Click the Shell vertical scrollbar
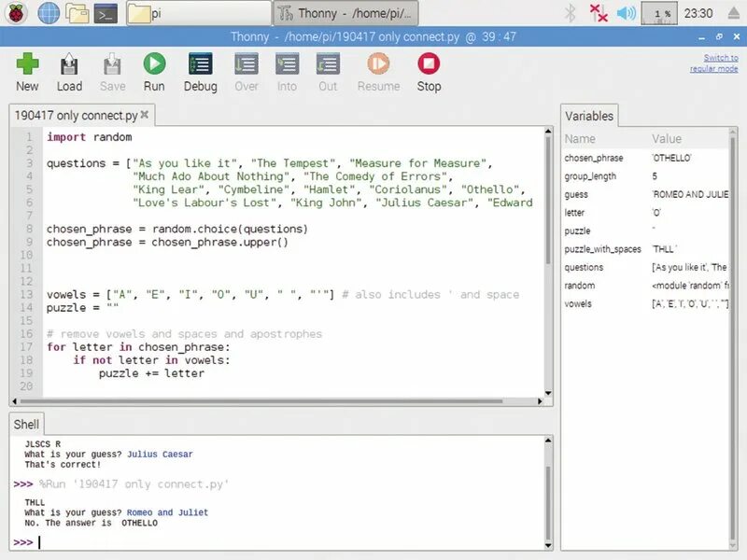747x560 pixels. pyautogui.click(x=548, y=502)
